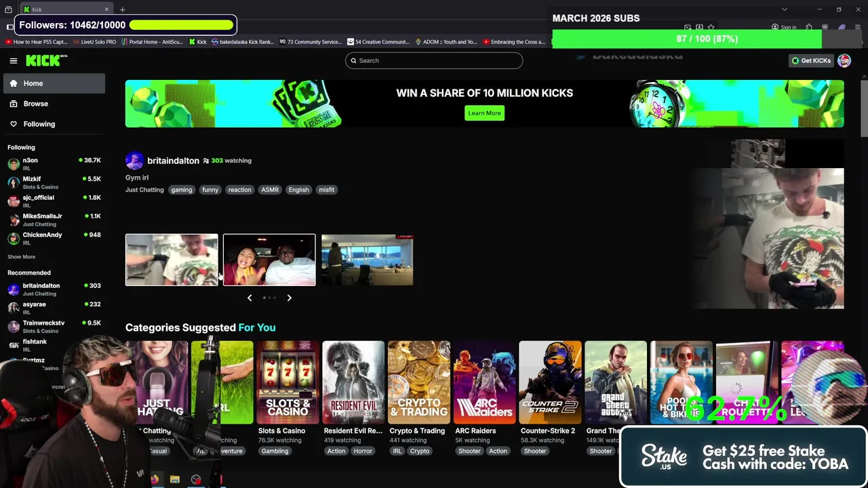Open the Kick bookmark in bookmarks bar
The height and width of the screenshot is (488, 868).
(x=197, y=42)
